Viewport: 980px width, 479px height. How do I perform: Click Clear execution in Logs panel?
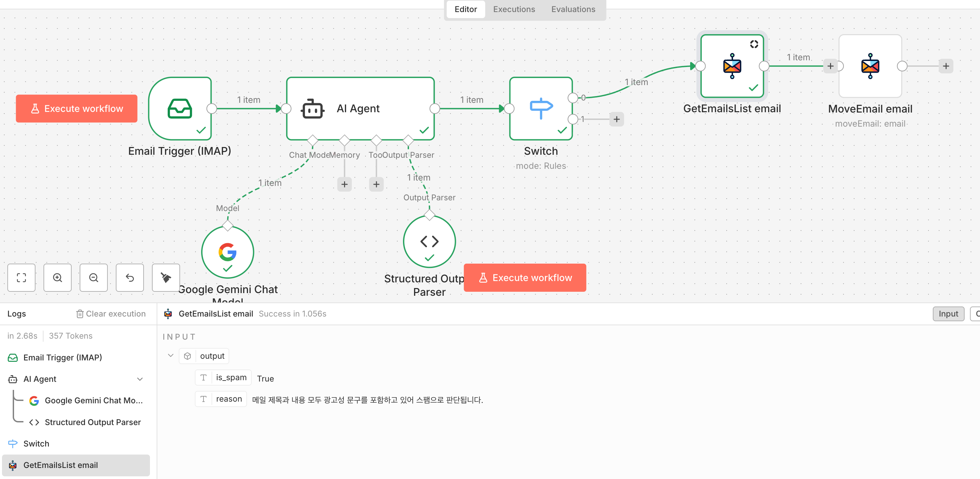pyautogui.click(x=111, y=314)
